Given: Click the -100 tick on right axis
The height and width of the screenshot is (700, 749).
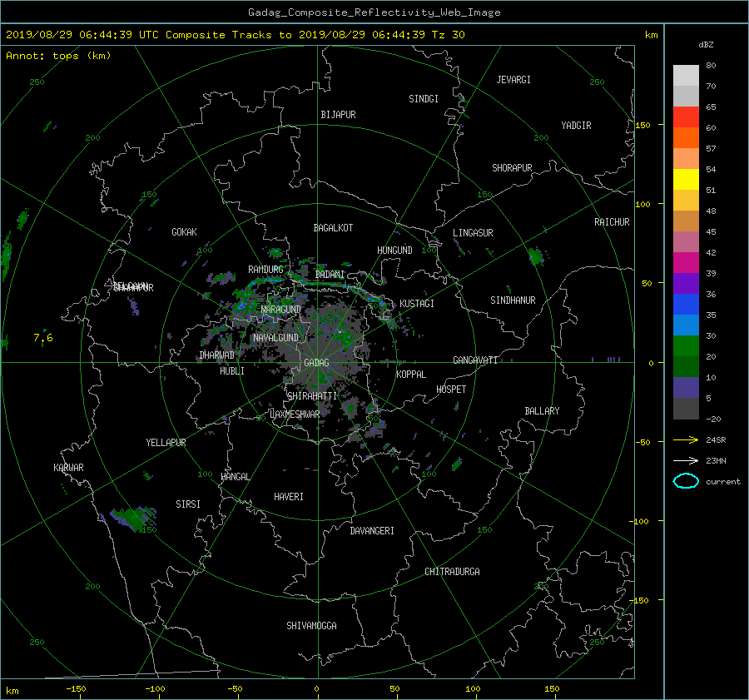Looking at the screenshot, I should pyautogui.click(x=641, y=521).
